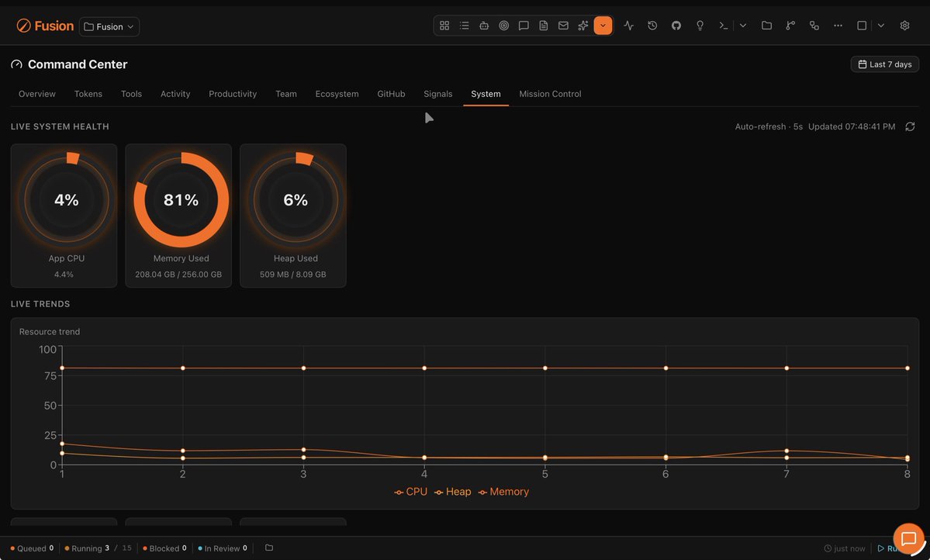Switch to the list view icon

click(x=465, y=26)
